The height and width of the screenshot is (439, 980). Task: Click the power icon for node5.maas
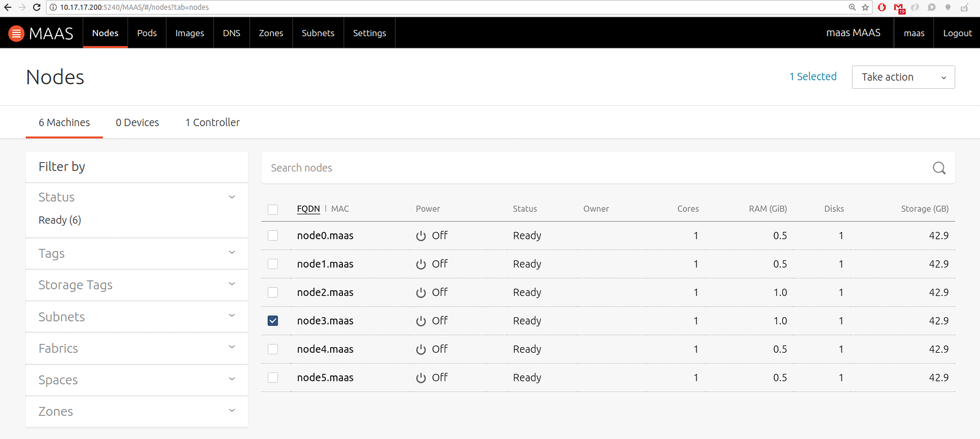click(x=421, y=378)
